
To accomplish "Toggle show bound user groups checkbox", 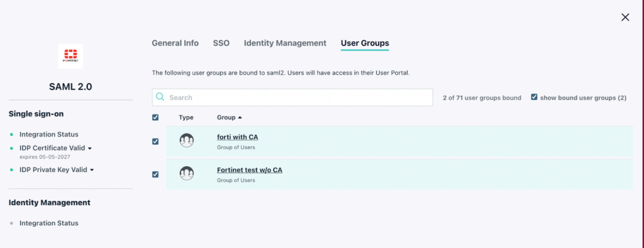I will pyautogui.click(x=534, y=98).
